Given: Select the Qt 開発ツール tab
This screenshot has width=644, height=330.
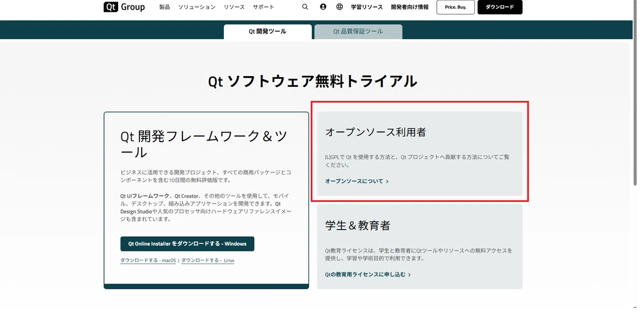Looking at the screenshot, I should coord(268,32).
